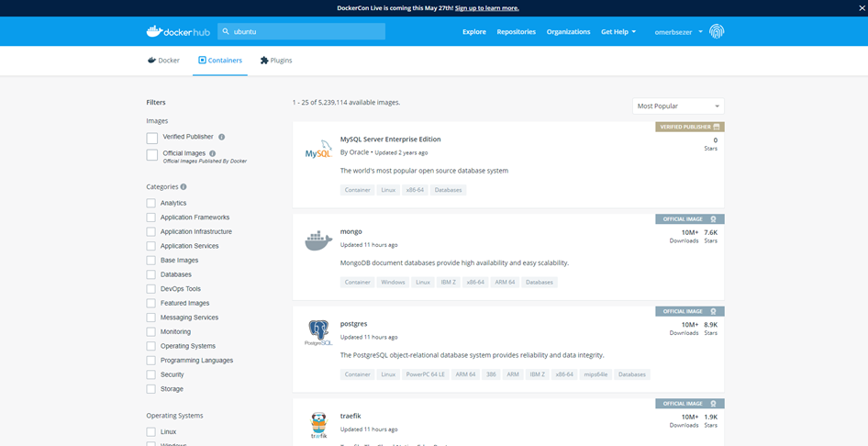Click the Official Images info icon

tap(213, 153)
